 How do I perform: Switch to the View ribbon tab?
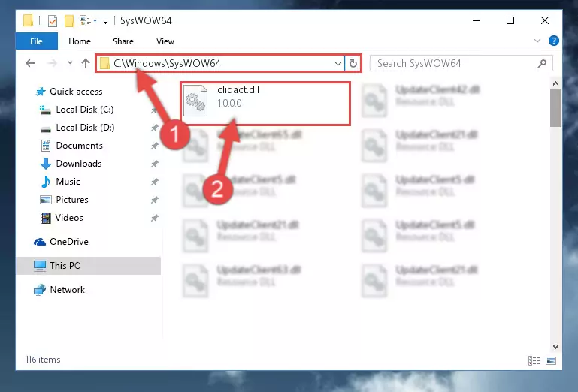[x=165, y=41]
